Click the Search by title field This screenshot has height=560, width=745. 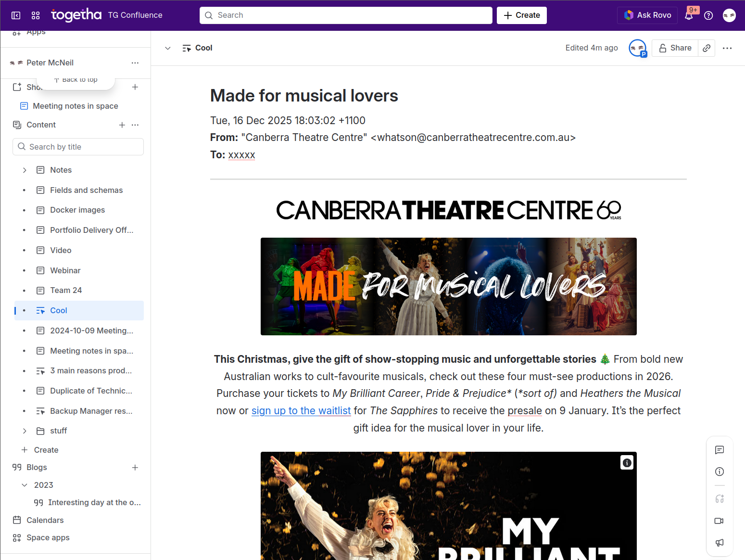point(78,147)
